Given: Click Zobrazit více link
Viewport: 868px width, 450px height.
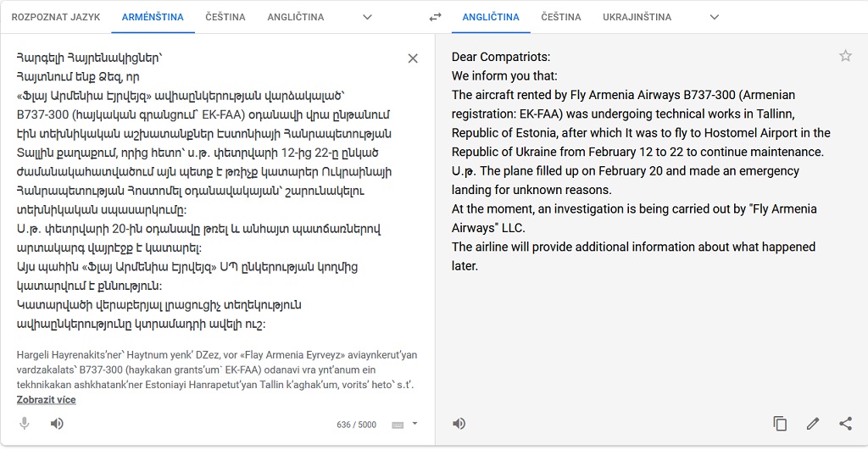Looking at the screenshot, I should (x=46, y=400).
